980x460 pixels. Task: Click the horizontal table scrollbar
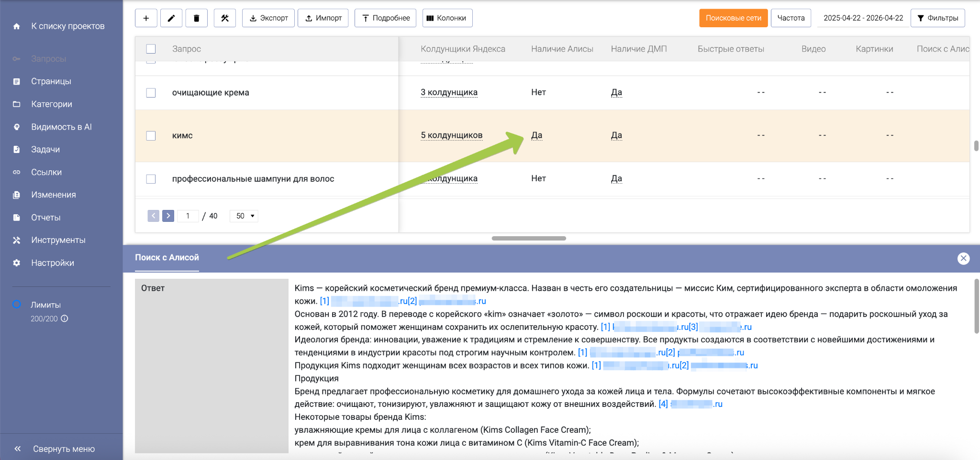(x=529, y=238)
